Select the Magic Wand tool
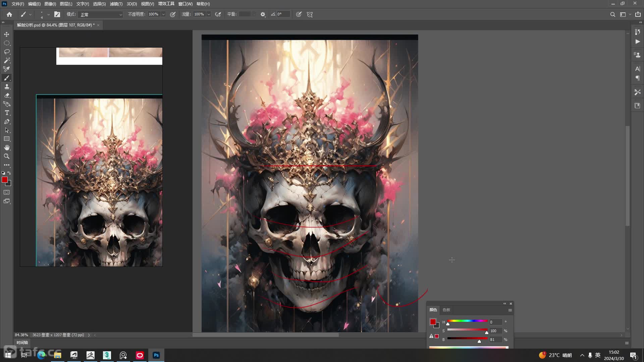Screen dimensions: 644x362 pos(7,61)
